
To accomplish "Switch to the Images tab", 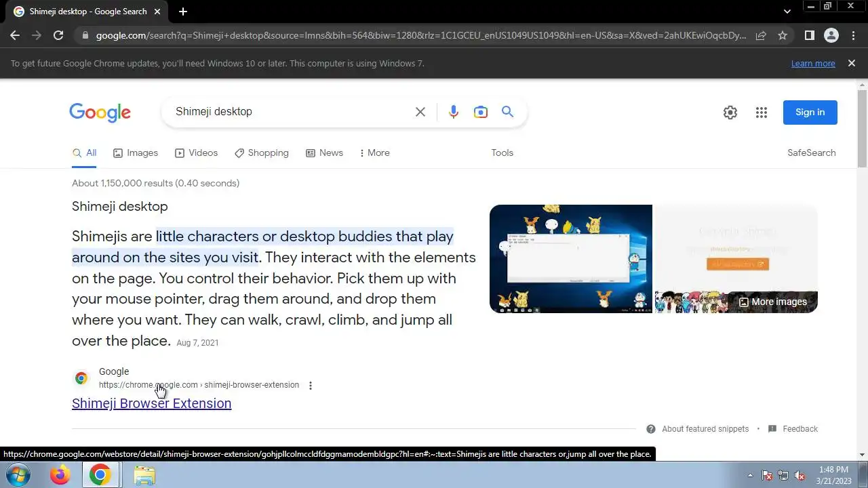I will (136, 153).
